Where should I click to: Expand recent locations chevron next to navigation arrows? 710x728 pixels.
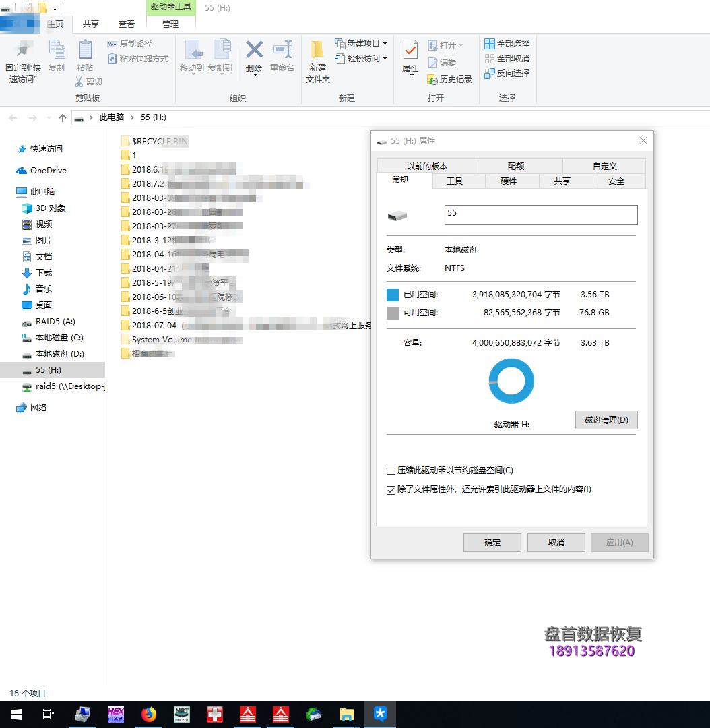pos(49,118)
